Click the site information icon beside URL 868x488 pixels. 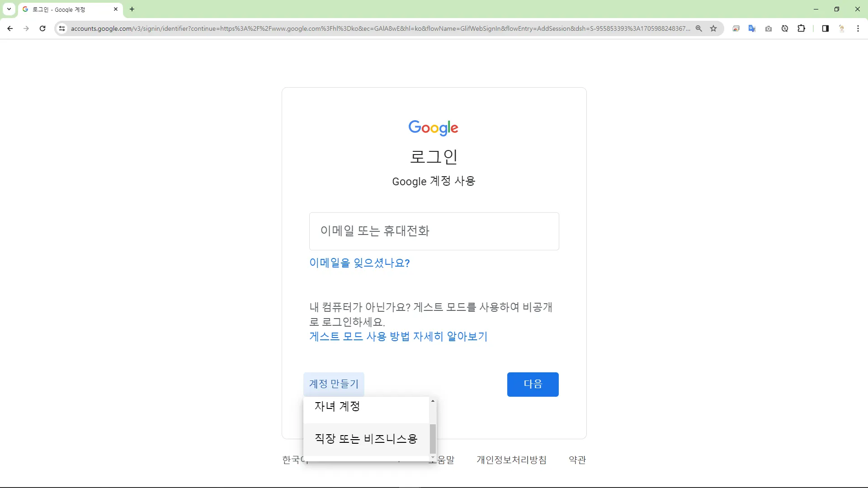pyautogui.click(x=62, y=28)
